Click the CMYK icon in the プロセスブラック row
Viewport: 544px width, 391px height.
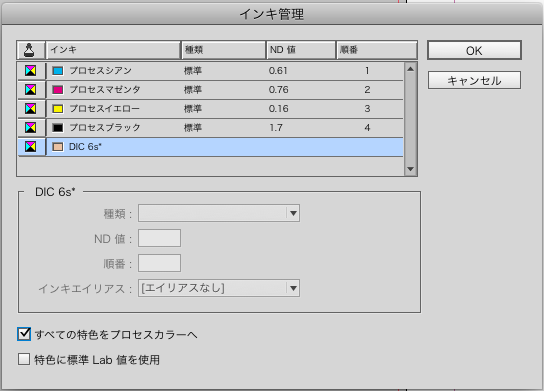click(x=31, y=128)
